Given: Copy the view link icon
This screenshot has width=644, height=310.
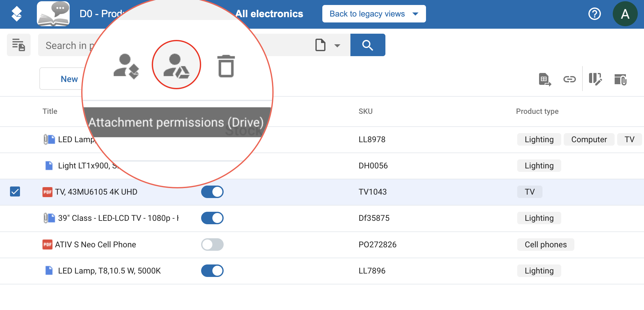Looking at the screenshot, I should pyautogui.click(x=569, y=79).
